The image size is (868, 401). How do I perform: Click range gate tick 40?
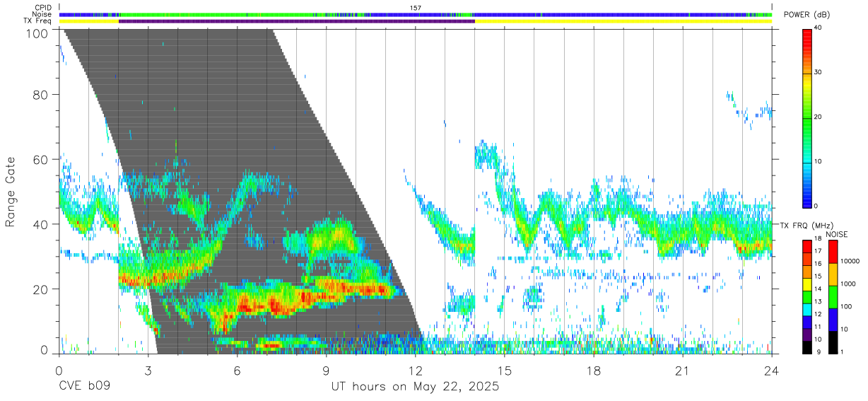pyautogui.click(x=42, y=224)
